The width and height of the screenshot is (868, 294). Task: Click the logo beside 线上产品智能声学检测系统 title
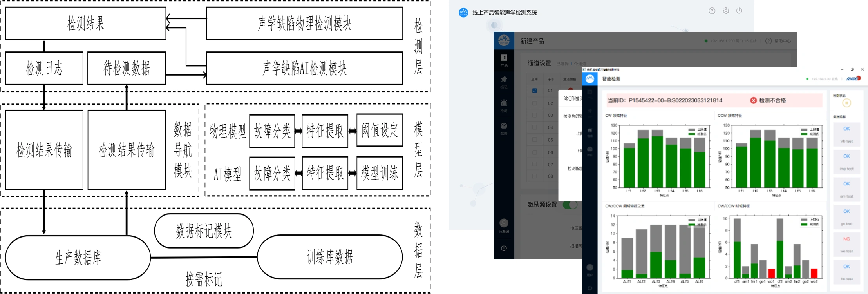(x=463, y=13)
